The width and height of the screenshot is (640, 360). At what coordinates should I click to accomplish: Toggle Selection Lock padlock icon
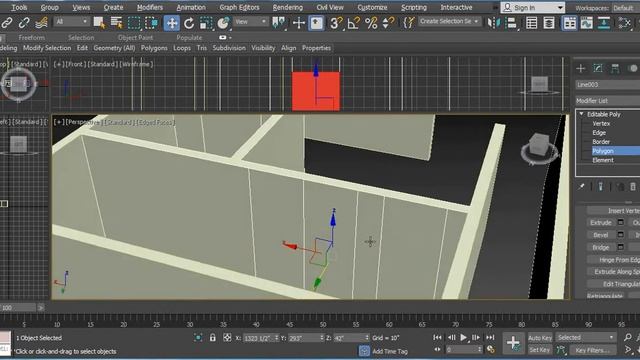click(212, 338)
